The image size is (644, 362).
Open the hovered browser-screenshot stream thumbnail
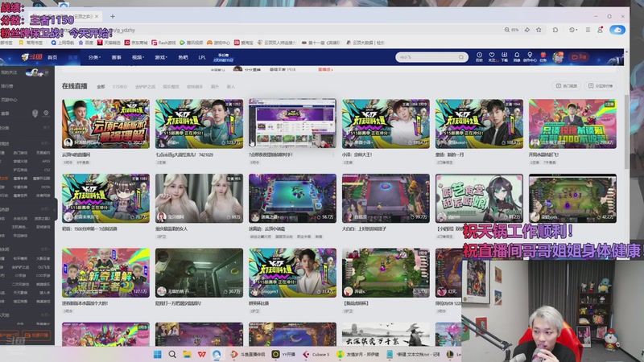tap(292, 124)
